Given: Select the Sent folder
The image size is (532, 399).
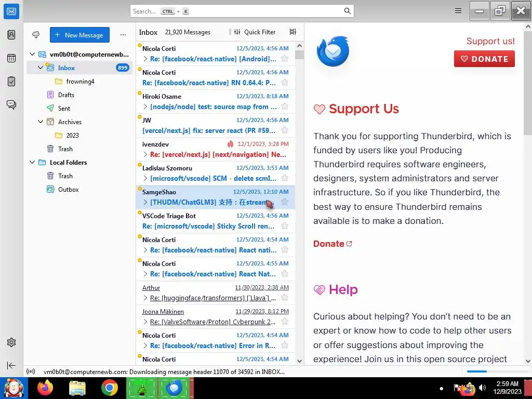Looking at the screenshot, I should [x=79, y=108].
